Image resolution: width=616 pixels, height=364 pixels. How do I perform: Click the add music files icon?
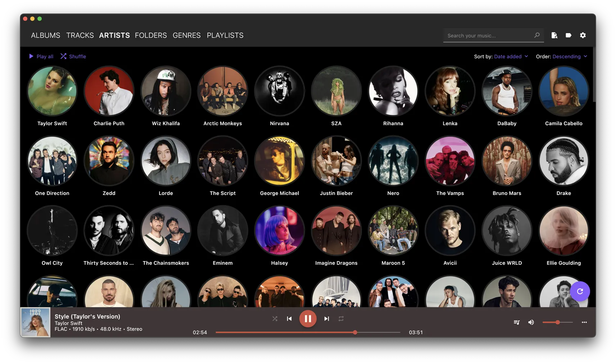(554, 35)
